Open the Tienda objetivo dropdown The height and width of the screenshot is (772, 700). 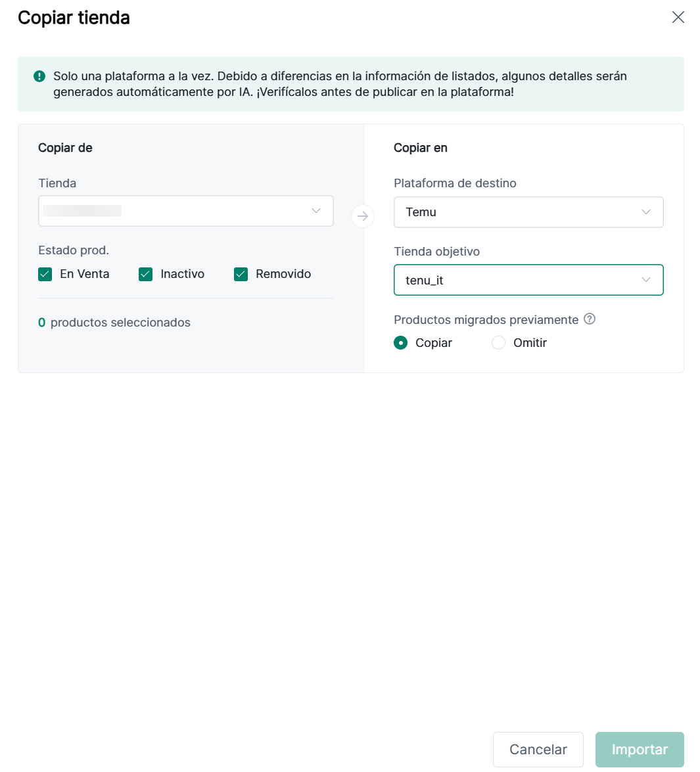pyautogui.click(x=528, y=280)
